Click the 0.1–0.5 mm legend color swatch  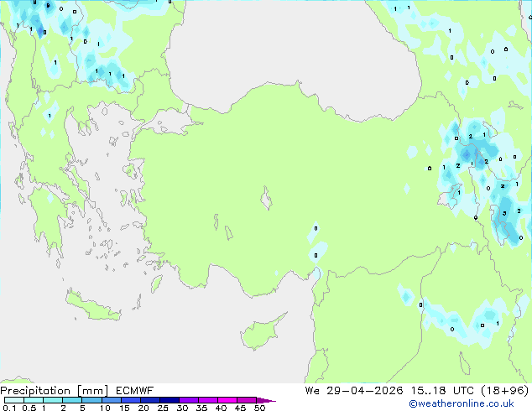point(14,400)
